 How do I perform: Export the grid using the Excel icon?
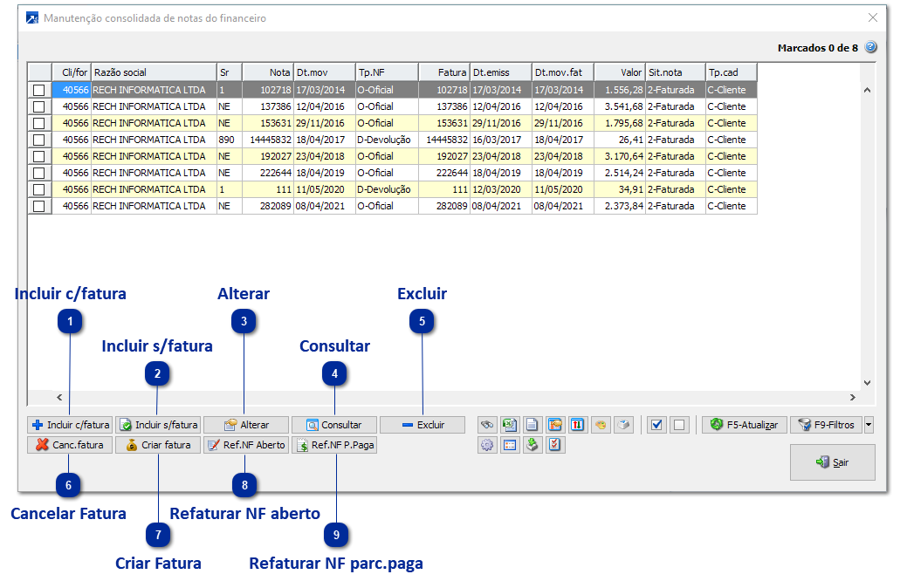(x=510, y=425)
